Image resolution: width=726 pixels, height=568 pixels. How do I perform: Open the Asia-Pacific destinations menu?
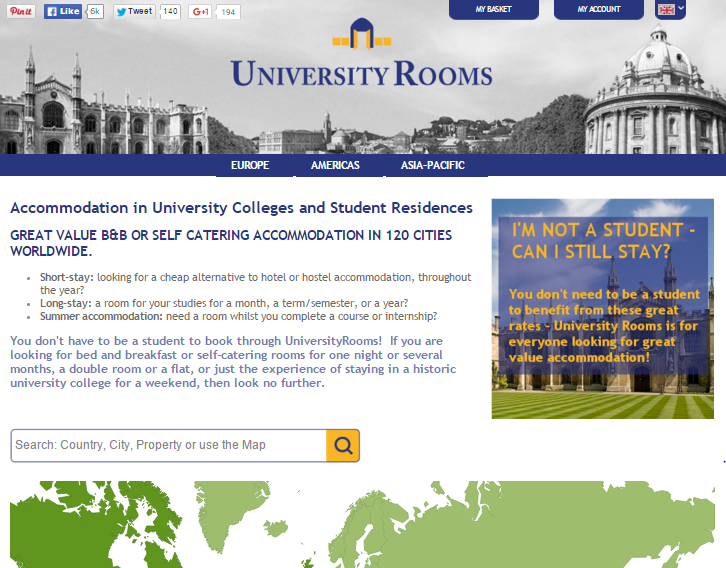pos(433,166)
